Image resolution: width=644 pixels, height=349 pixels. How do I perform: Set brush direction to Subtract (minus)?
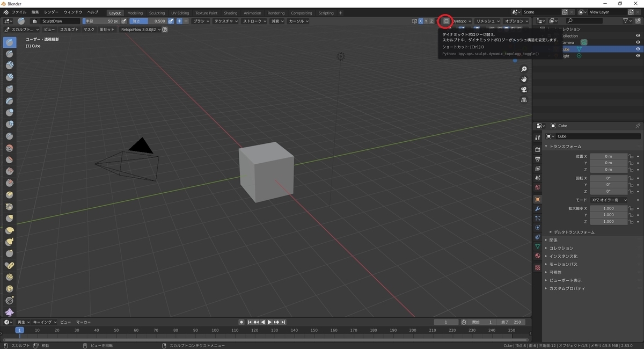click(x=186, y=21)
